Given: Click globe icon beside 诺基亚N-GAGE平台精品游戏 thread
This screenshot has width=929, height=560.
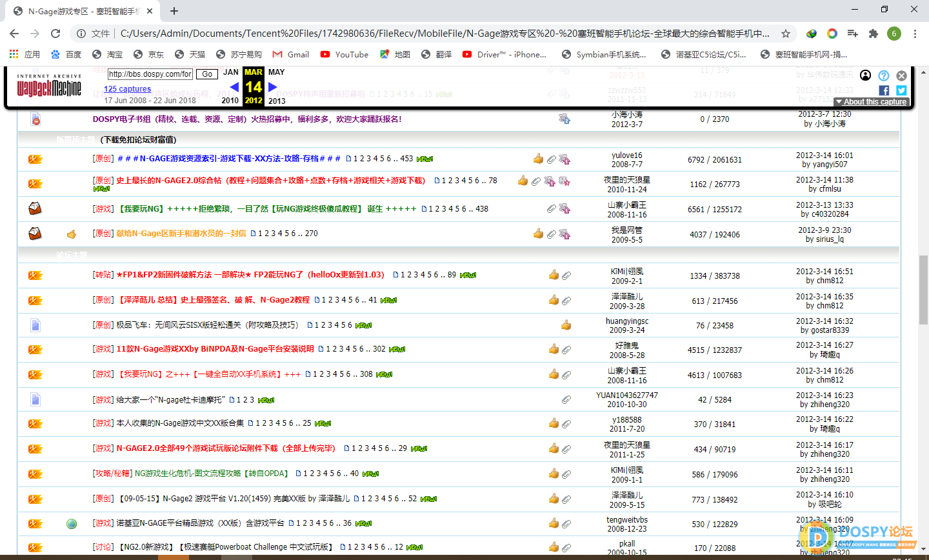Looking at the screenshot, I should point(72,523).
